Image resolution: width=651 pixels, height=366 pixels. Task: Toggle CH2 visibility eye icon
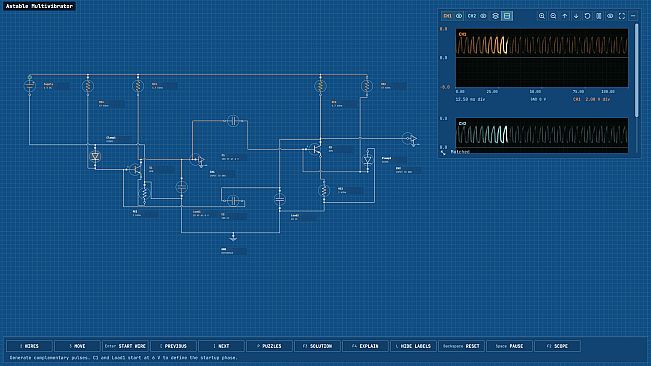coord(483,16)
